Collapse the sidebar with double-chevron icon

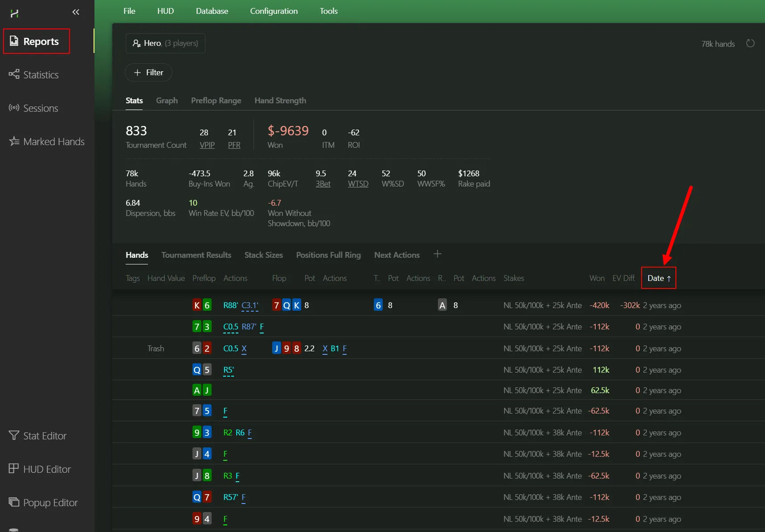(76, 12)
